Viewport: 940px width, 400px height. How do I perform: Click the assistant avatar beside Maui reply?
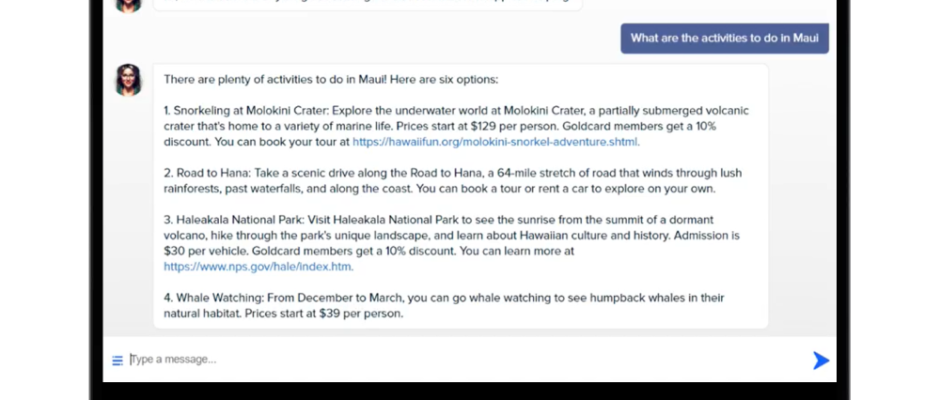(128, 80)
